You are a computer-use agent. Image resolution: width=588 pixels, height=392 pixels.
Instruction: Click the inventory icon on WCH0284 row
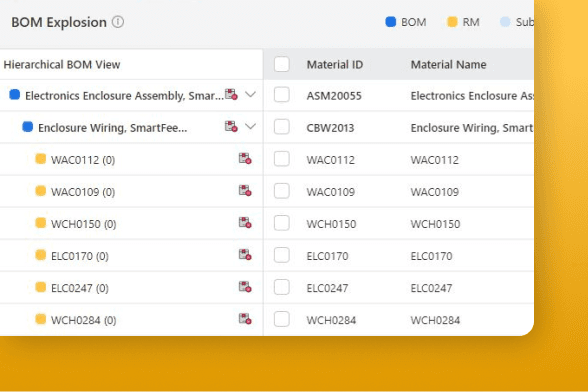(245, 319)
